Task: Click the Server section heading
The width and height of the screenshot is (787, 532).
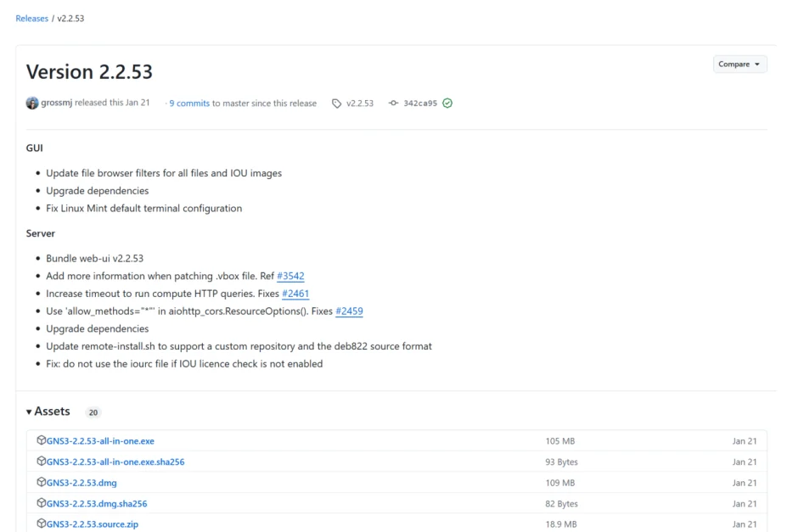Action: 41,233
